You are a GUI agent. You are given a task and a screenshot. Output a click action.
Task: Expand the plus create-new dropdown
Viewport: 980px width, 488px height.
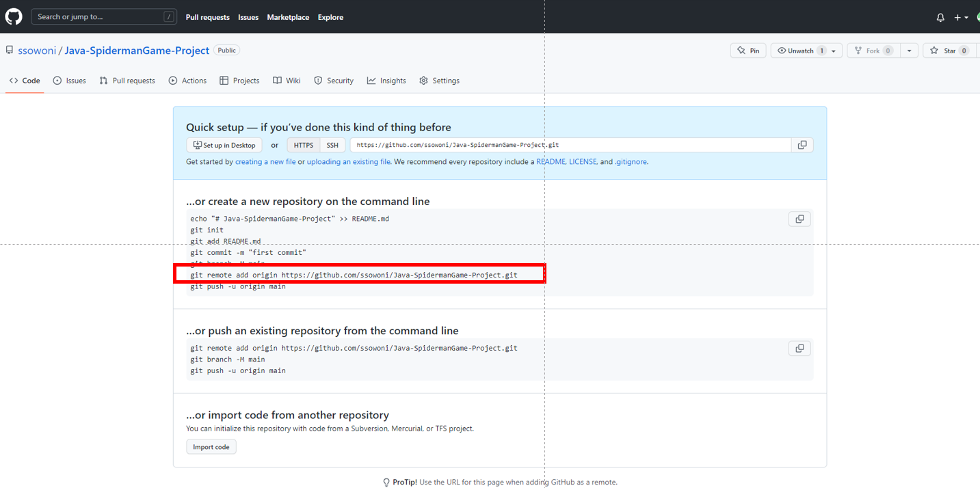click(x=961, y=17)
